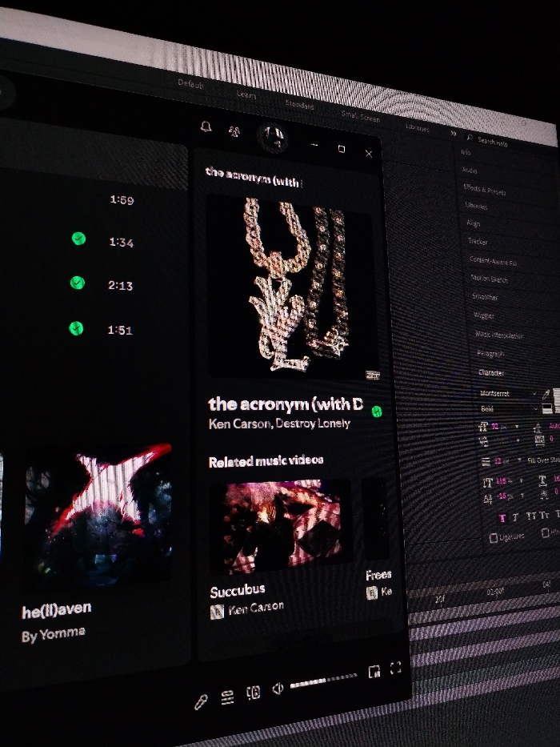This screenshot has height=747, width=560.
Task: Click the acronym album cover art
Action: [x=292, y=287]
